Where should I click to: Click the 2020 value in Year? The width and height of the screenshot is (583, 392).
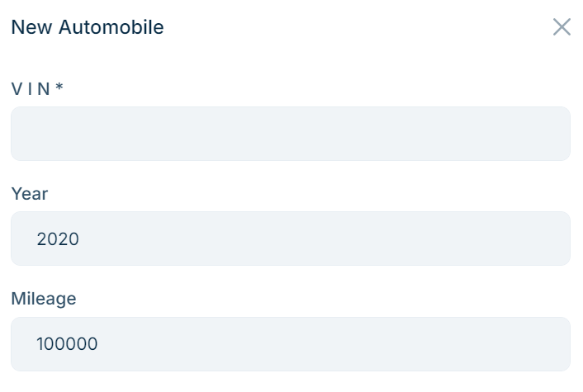[58, 239]
